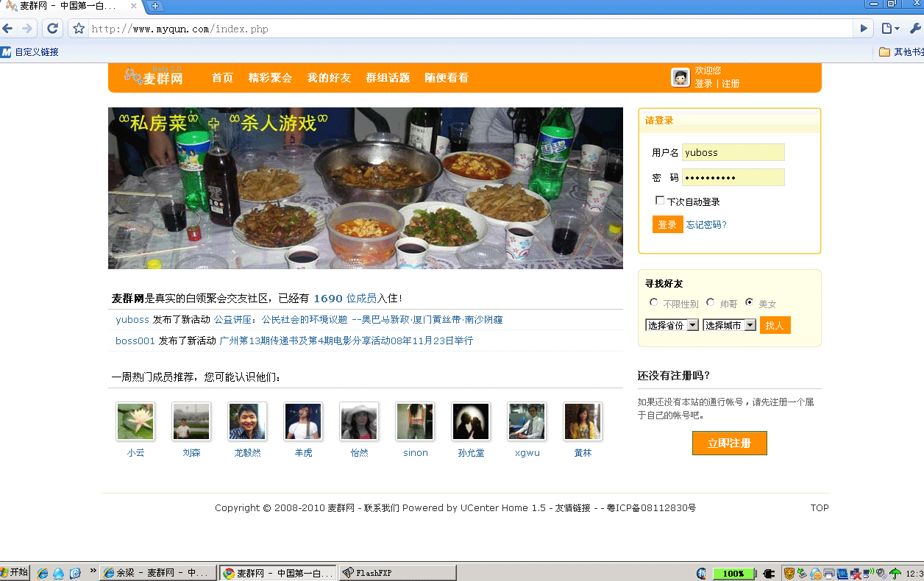Screen dimensions: 924x581
Task: Click the third quick launch icon
Action: pos(75,573)
